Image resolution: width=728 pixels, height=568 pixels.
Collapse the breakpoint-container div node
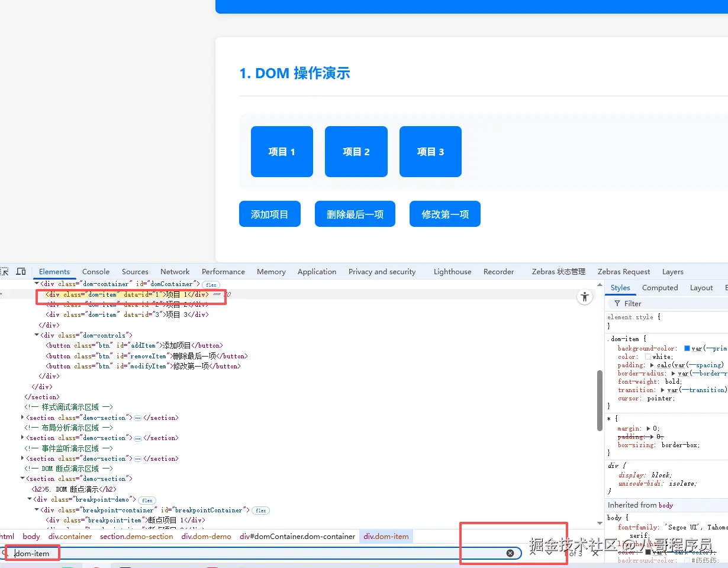[x=37, y=510]
